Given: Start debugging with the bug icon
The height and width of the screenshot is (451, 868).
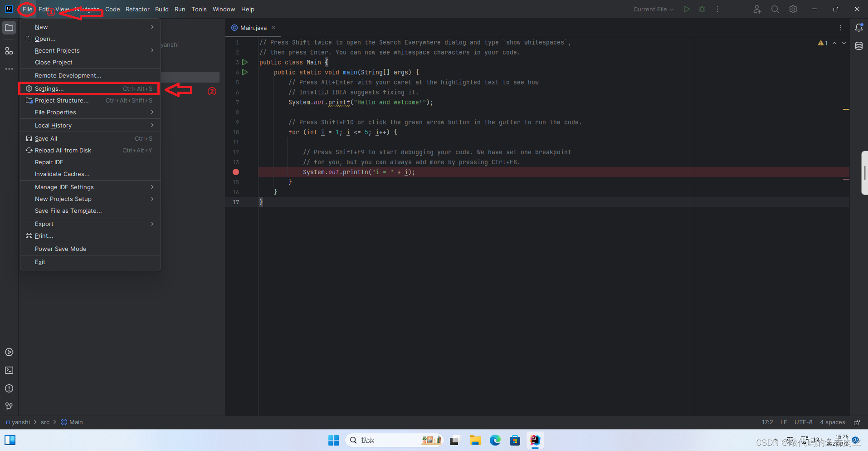Looking at the screenshot, I should 702,9.
